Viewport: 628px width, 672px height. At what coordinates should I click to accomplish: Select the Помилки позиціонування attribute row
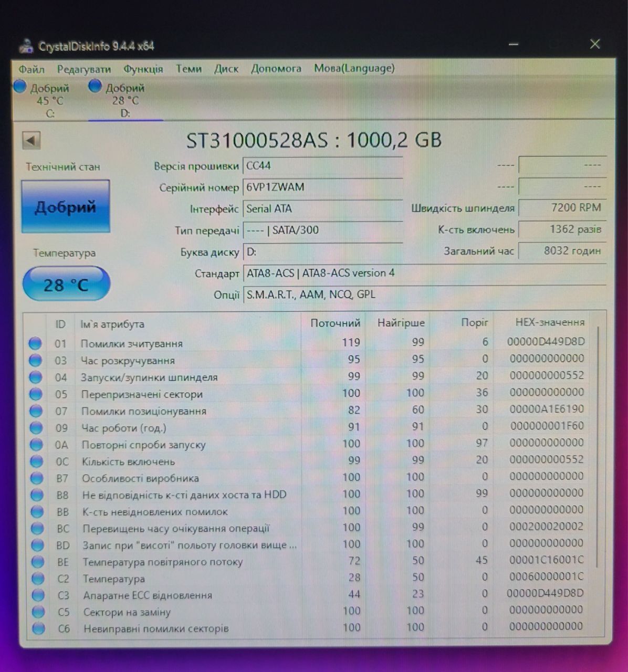[310, 410]
